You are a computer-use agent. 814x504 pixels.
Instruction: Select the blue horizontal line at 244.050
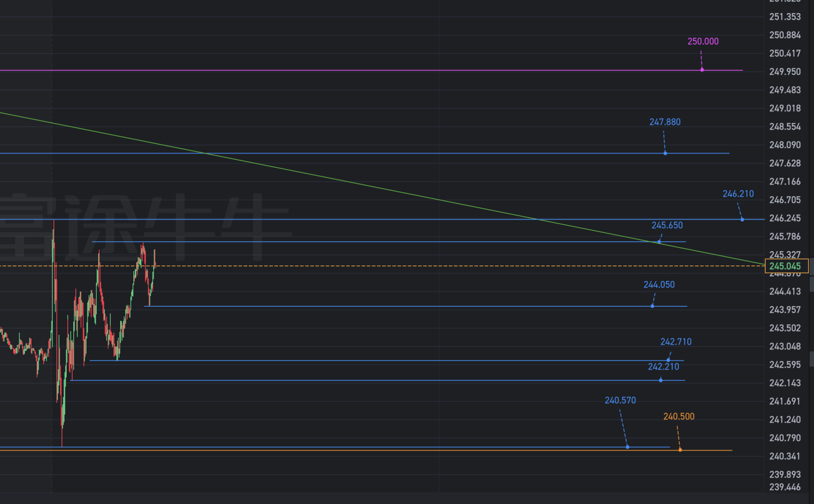pyautogui.click(x=416, y=306)
